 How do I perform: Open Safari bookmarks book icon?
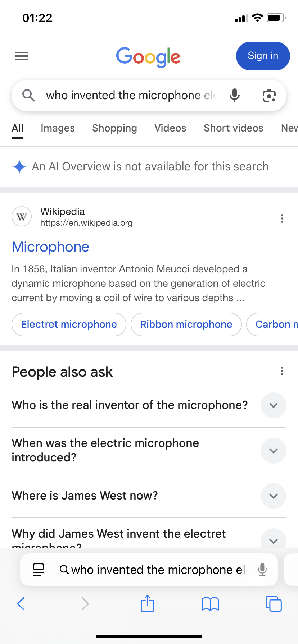[x=211, y=604]
